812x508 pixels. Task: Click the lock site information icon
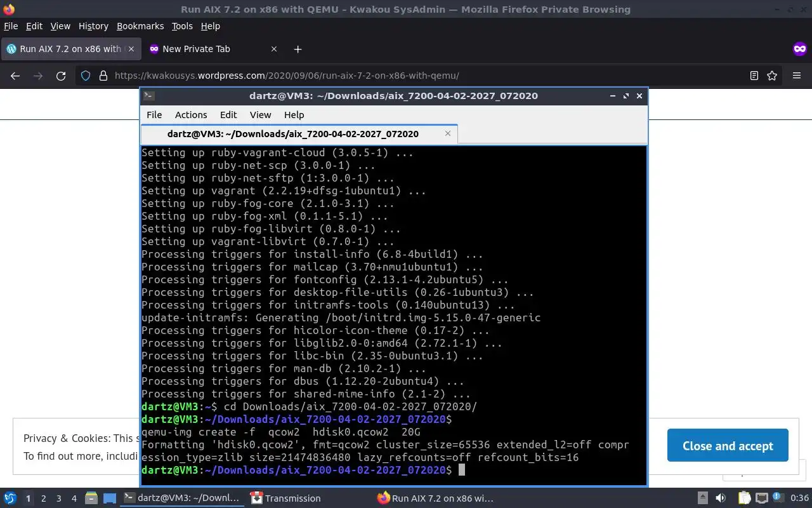pyautogui.click(x=103, y=76)
